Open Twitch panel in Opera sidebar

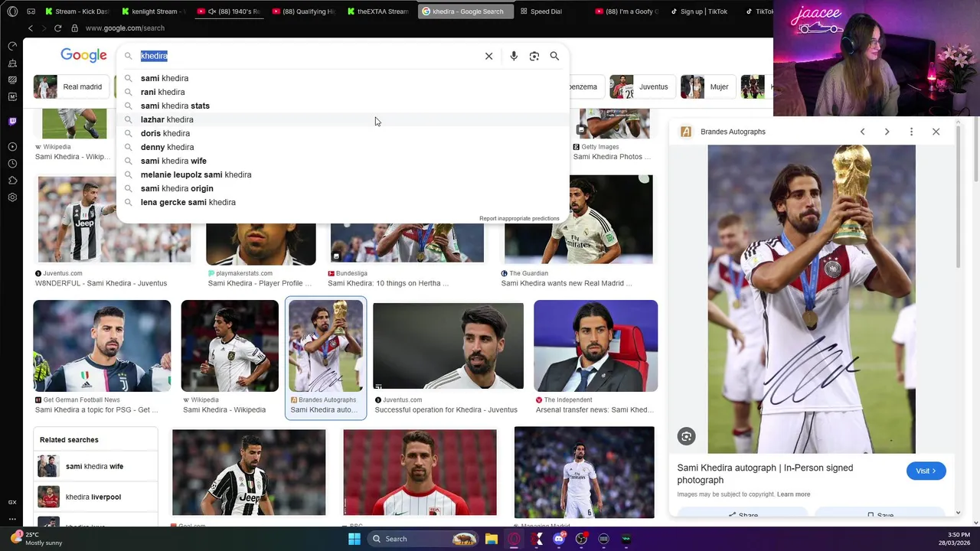click(12, 121)
